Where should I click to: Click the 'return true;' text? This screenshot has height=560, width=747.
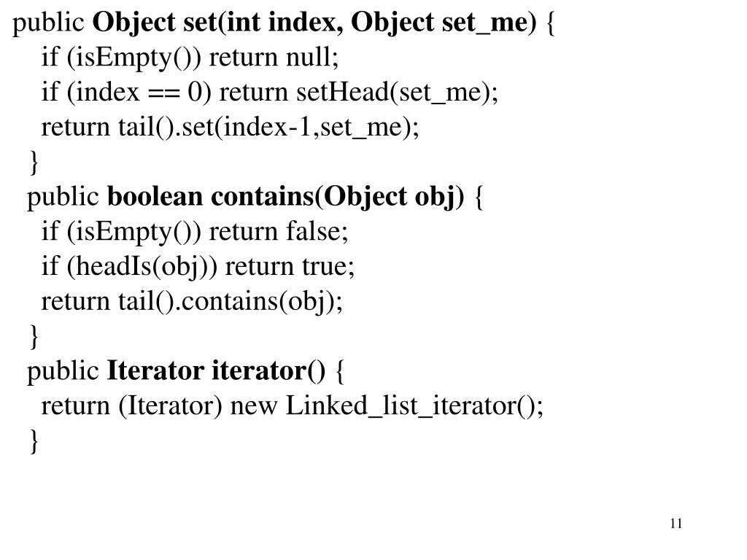coord(290,267)
